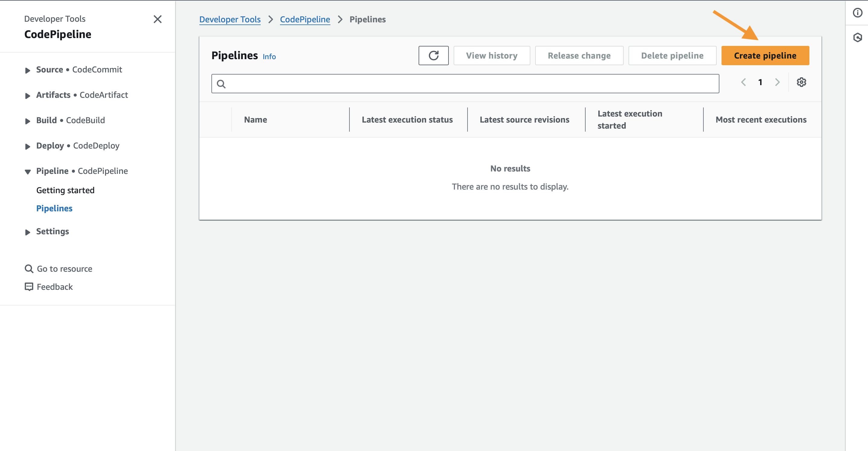Collapse the Pipeline CodePipeline section
The image size is (868, 451).
[27, 171]
